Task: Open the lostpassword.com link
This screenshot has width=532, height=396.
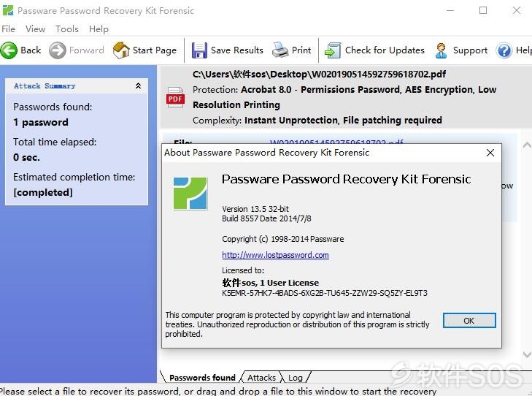Action: pos(275,255)
